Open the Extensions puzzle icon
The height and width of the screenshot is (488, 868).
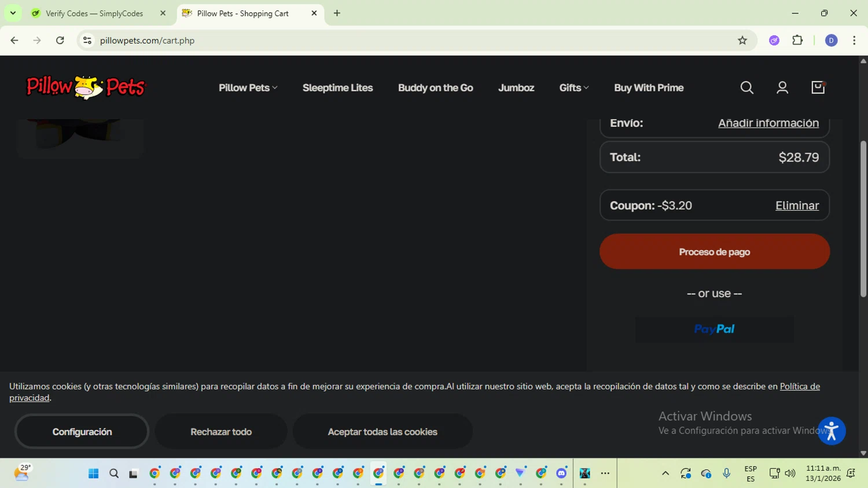point(797,41)
